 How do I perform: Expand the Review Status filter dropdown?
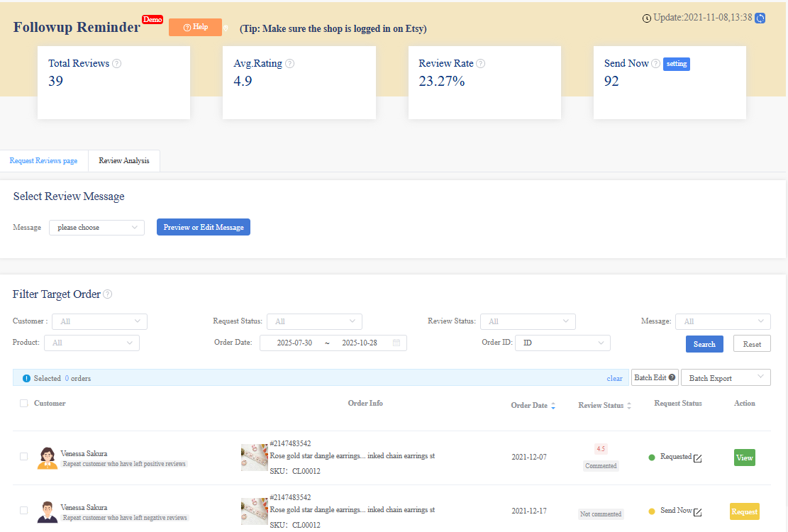click(x=528, y=321)
